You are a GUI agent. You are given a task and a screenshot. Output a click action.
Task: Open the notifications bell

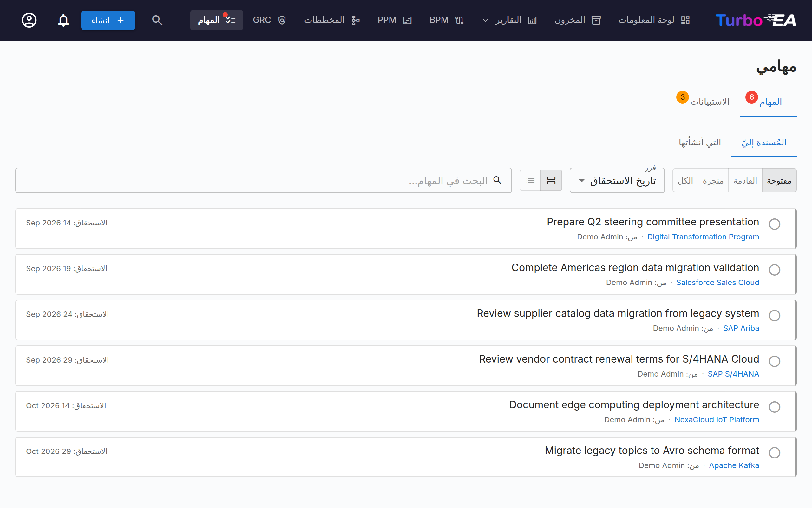(x=63, y=20)
